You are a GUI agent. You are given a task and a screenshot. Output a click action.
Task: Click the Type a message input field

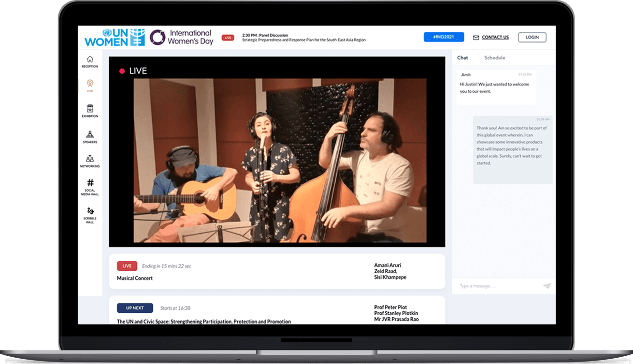(x=498, y=286)
